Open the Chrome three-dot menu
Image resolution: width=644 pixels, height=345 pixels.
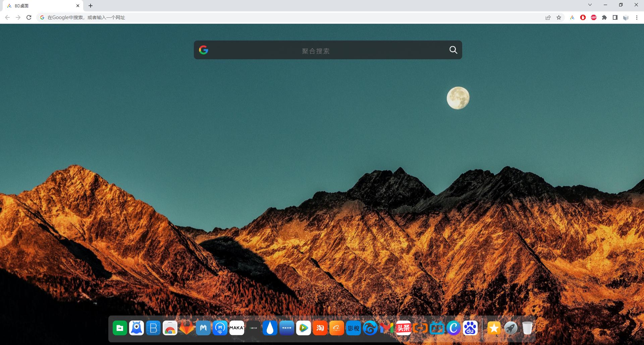click(636, 17)
